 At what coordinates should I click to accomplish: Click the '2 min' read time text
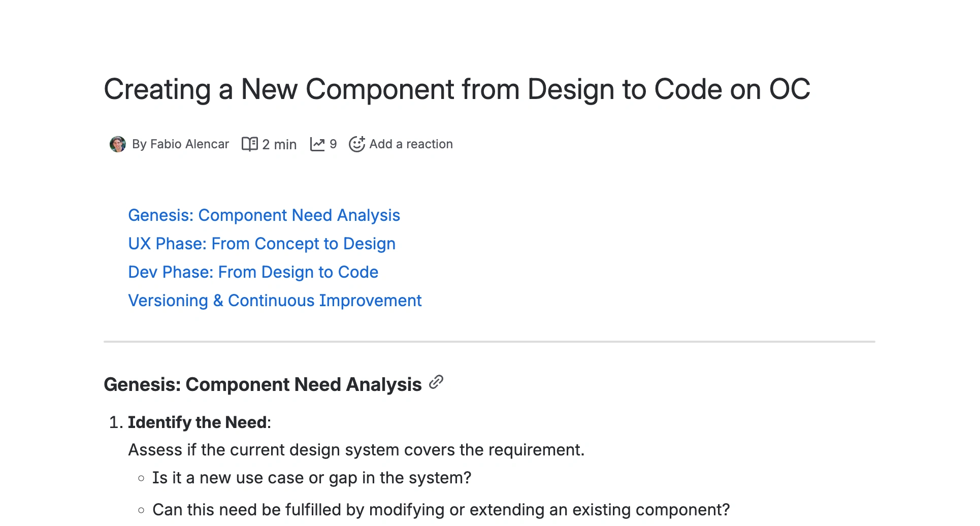[279, 145]
